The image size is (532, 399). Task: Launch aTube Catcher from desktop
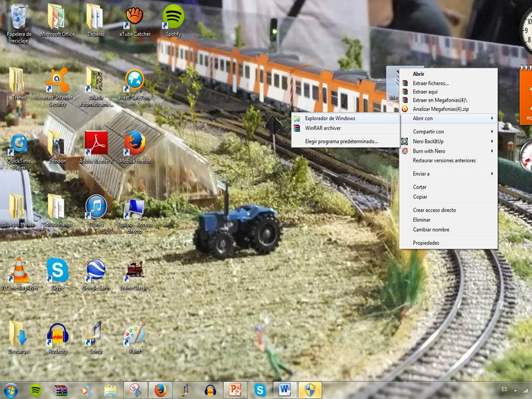click(135, 21)
